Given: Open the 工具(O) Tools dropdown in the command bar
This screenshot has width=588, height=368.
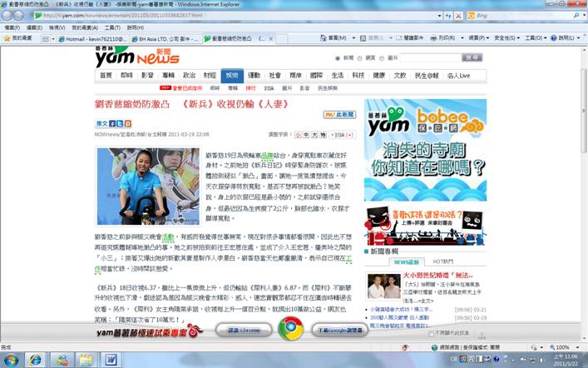Looking at the screenshot, I should point(536,38).
